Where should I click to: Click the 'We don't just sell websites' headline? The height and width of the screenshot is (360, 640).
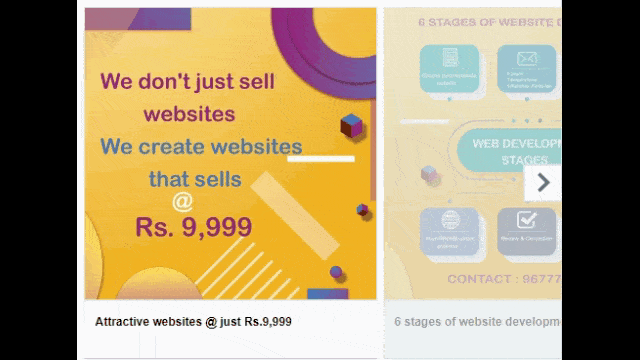click(x=188, y=97)
